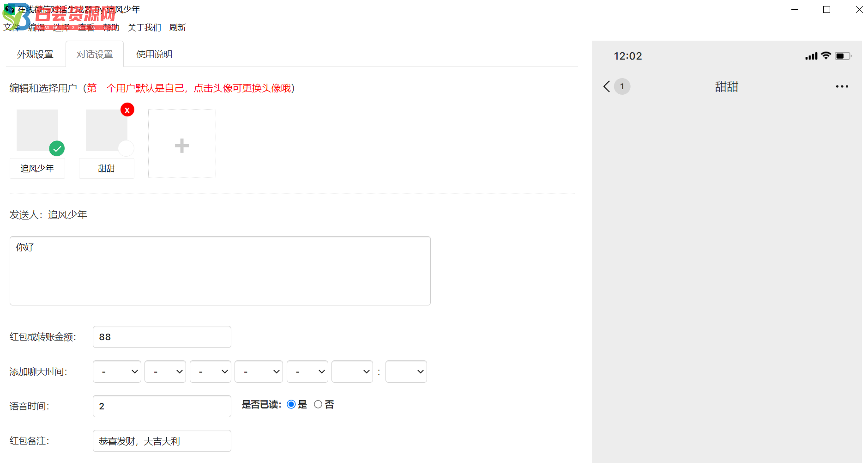Image resolution: width=868 pixels, height=463 pixels.
Task: Click Wi-Fi icon in phone status bar
Action: point(826,55)
